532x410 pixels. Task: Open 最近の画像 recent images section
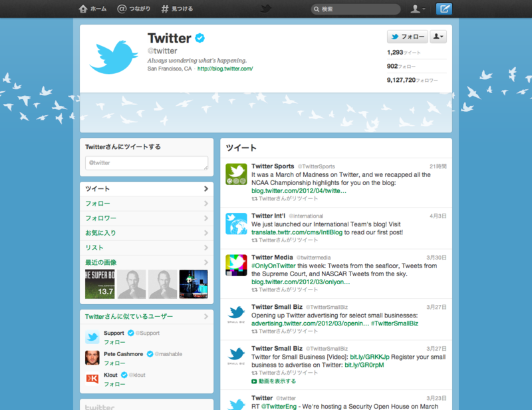[x=146, y=262]
